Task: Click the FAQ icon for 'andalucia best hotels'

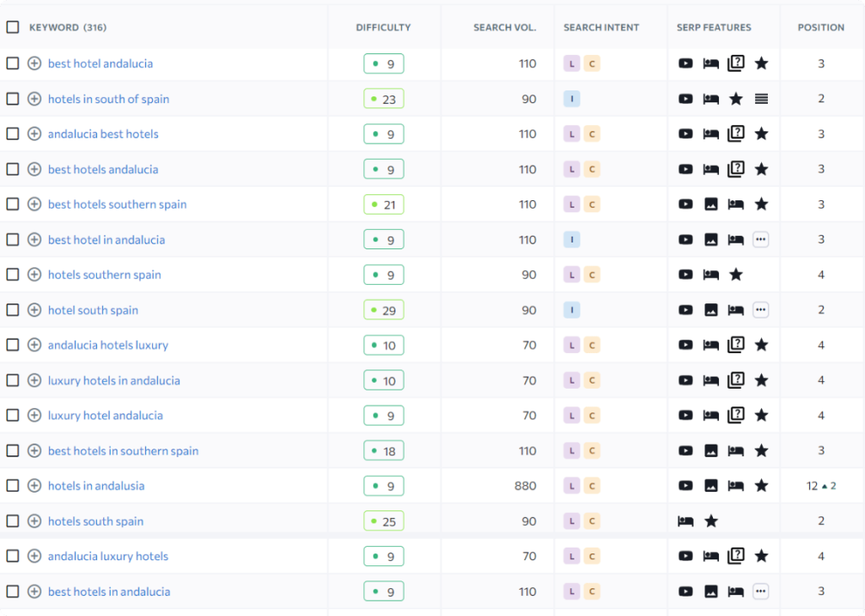Action: click(x=736, y=134)
